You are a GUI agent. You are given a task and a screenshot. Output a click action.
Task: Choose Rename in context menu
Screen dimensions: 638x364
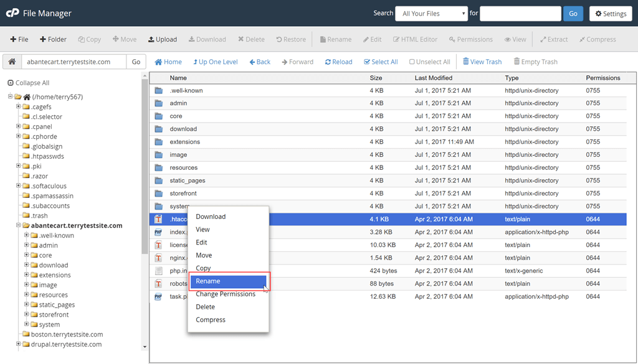point(228,281)
